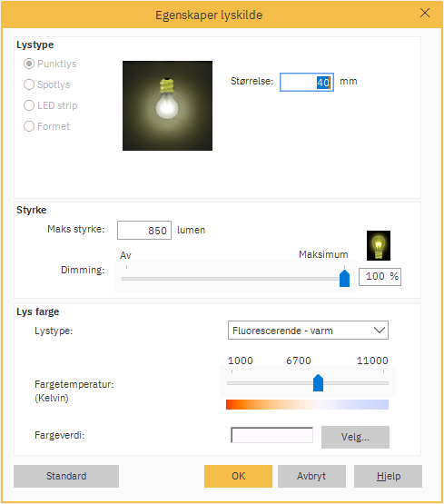
Task: Click the Av dimming label
Action: click(125, 255)
